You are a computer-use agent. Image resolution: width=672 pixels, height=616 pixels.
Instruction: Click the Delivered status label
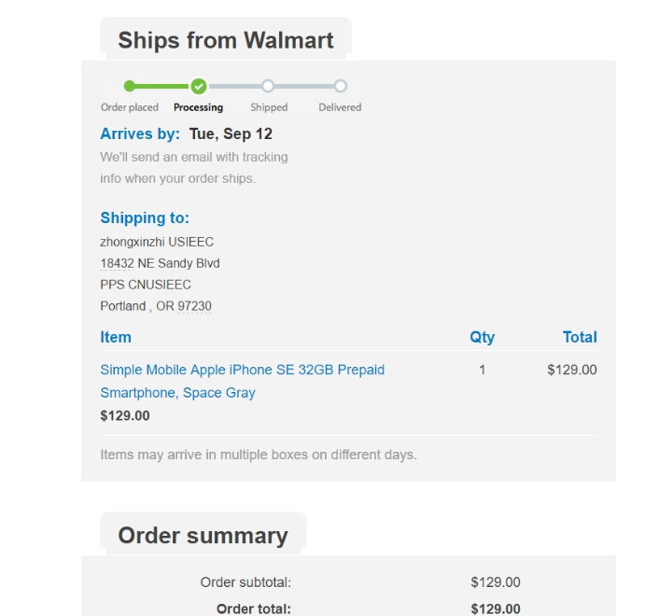(340, 107)
